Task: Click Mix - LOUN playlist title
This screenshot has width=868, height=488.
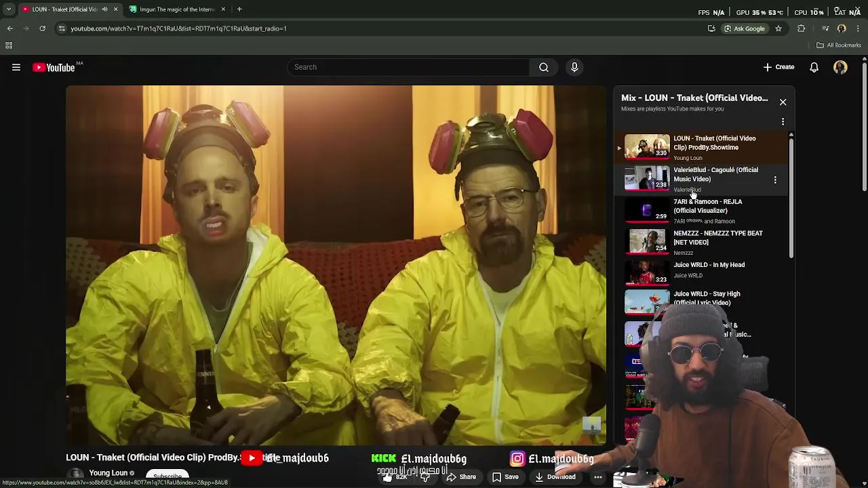Action: (694, 98)
